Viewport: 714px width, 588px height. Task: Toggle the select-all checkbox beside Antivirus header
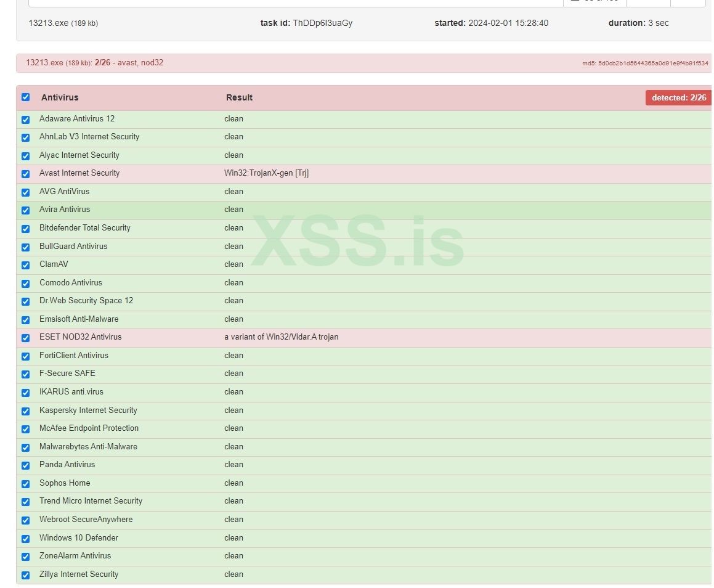tap(25, 97)
